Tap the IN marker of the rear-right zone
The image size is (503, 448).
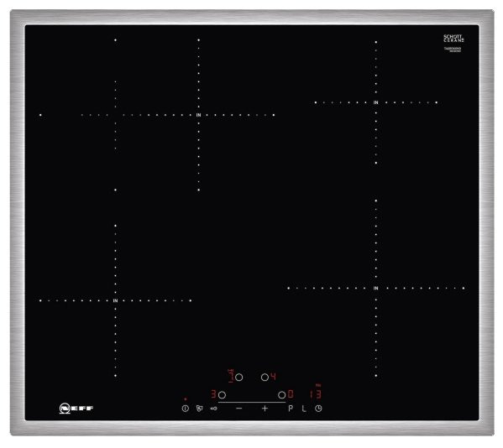pos(375,102)
